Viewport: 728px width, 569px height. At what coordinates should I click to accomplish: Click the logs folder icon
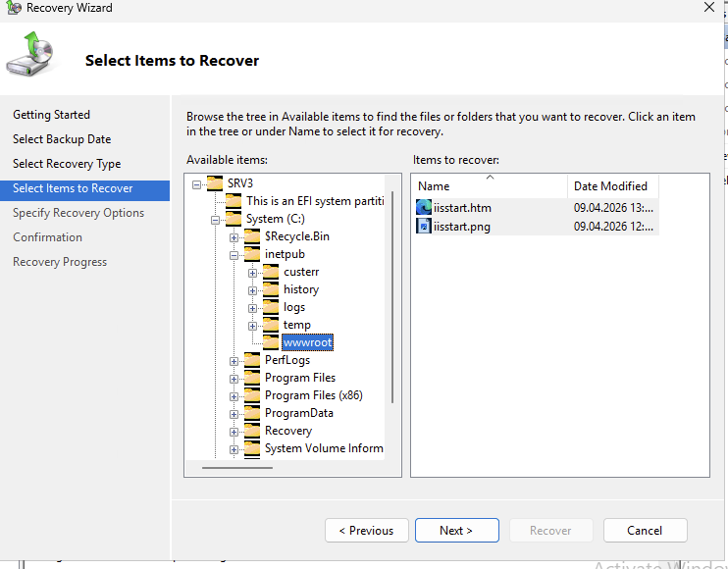(271, 307)
